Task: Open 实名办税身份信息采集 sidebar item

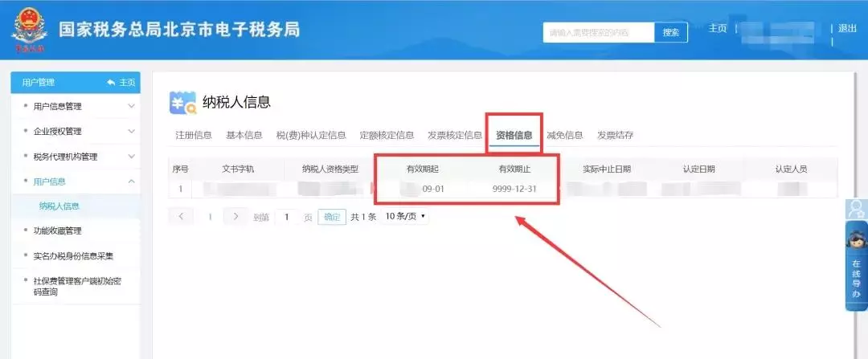Action: 76,256
